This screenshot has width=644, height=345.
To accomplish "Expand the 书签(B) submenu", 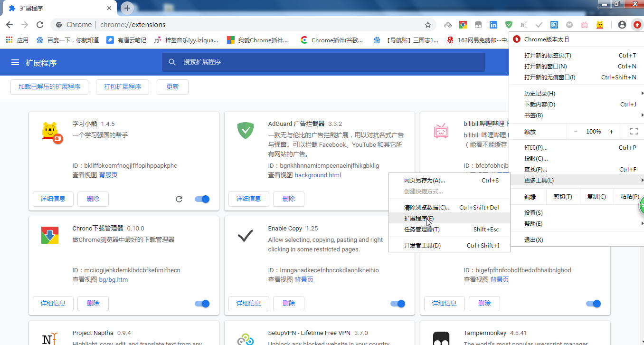I will (x=576, y=115).
